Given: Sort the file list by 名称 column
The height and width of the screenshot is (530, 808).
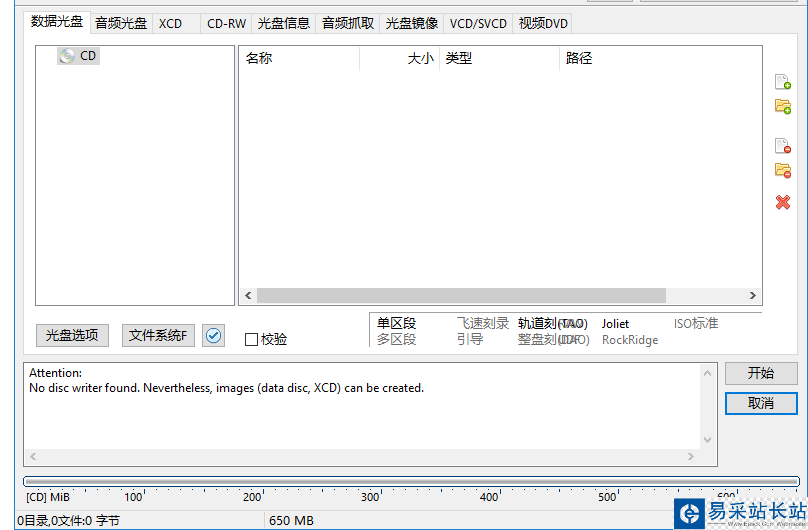Looking at the screenshot, I should click(x=299, y=58).
